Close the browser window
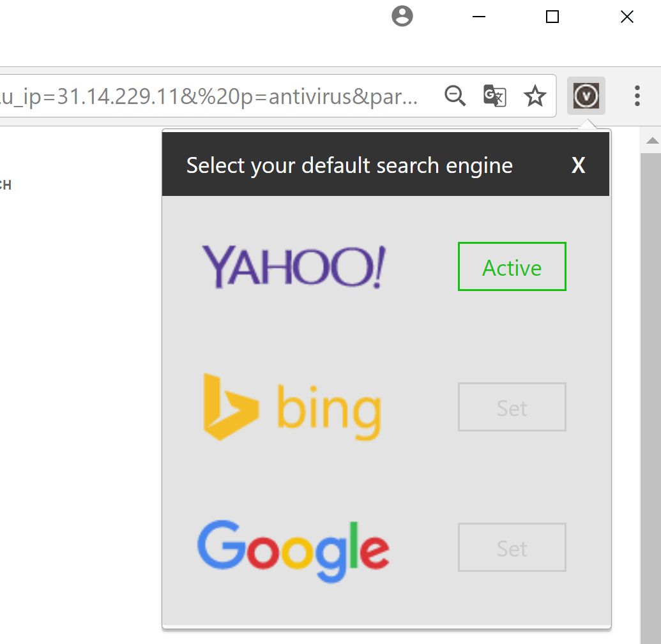Viewport: 661px width, 644px height. 627,17
